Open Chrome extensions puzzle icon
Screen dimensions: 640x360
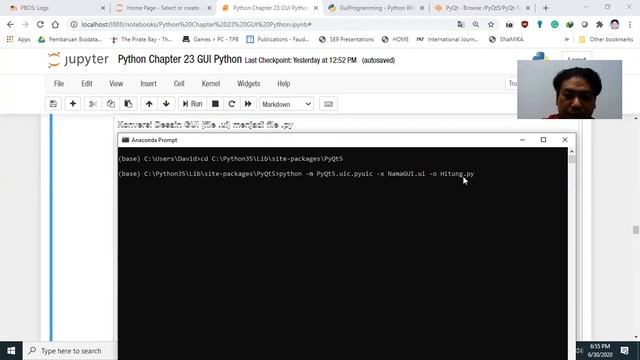point(600,24)
